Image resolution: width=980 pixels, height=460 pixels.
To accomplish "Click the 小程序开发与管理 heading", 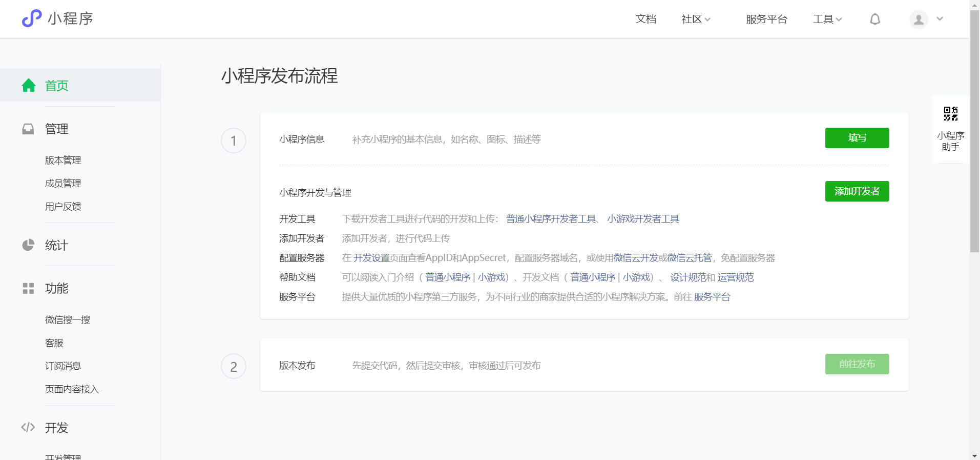I will click(x=315, y=193).
